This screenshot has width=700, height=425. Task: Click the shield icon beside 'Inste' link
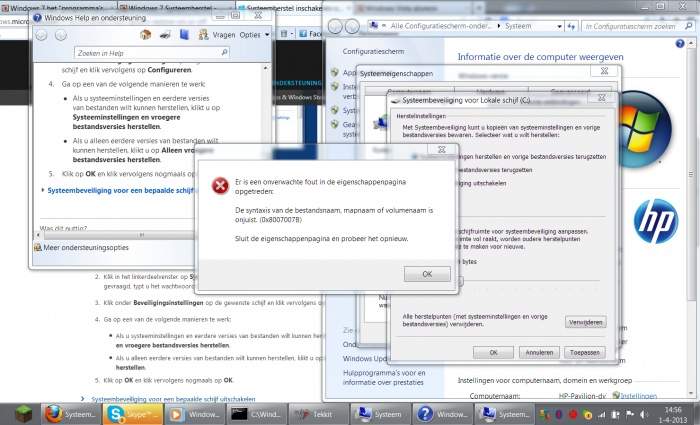[335, 87]
